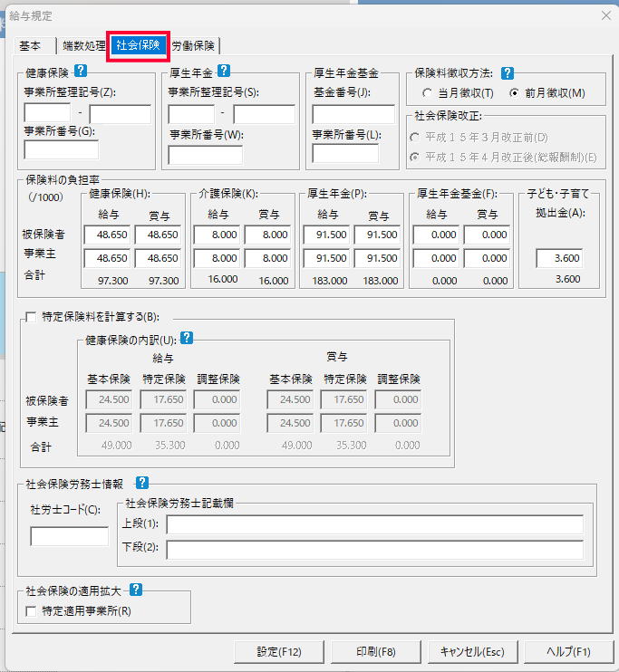Open the 端数処理 tab

83,45
